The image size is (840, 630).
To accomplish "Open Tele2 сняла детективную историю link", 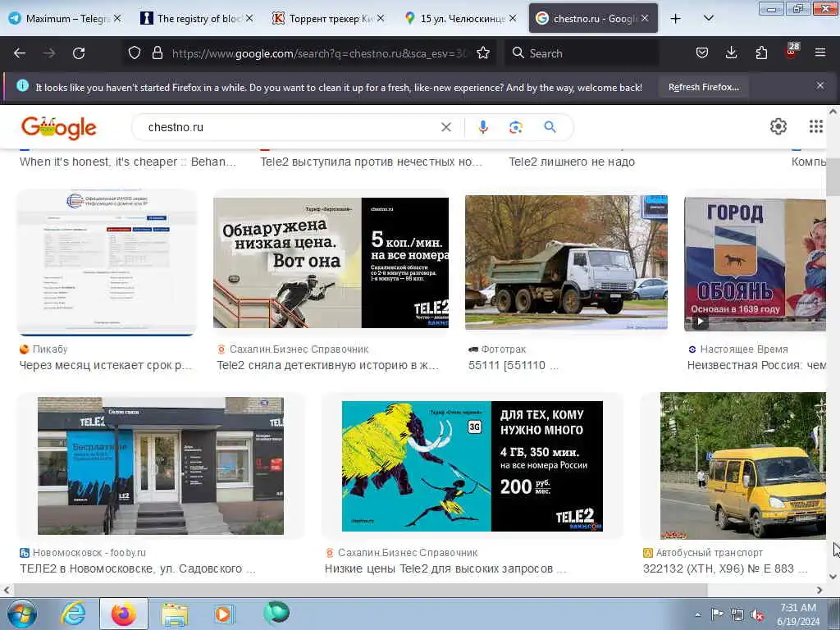I will click(328, 365).
